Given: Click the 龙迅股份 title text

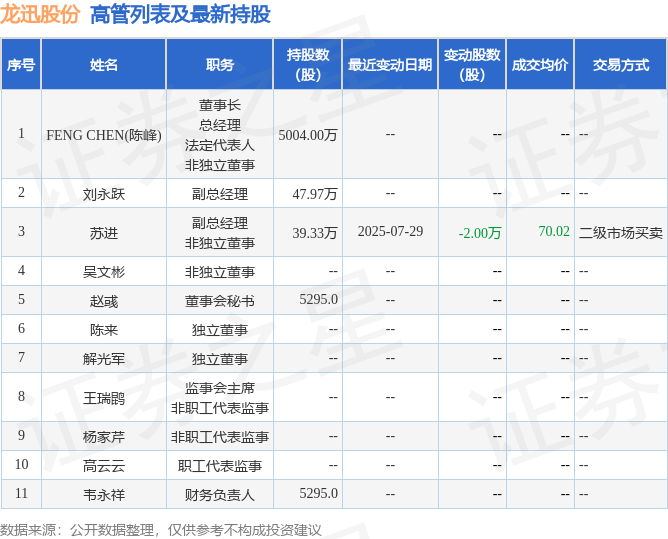Looking at the screenshot, I should [x=40, y=14].
